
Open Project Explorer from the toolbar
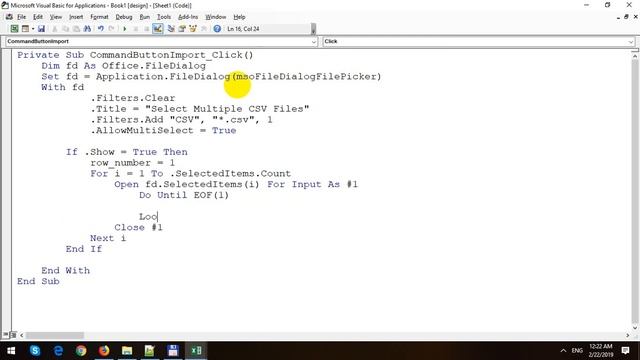click(171, 29)
